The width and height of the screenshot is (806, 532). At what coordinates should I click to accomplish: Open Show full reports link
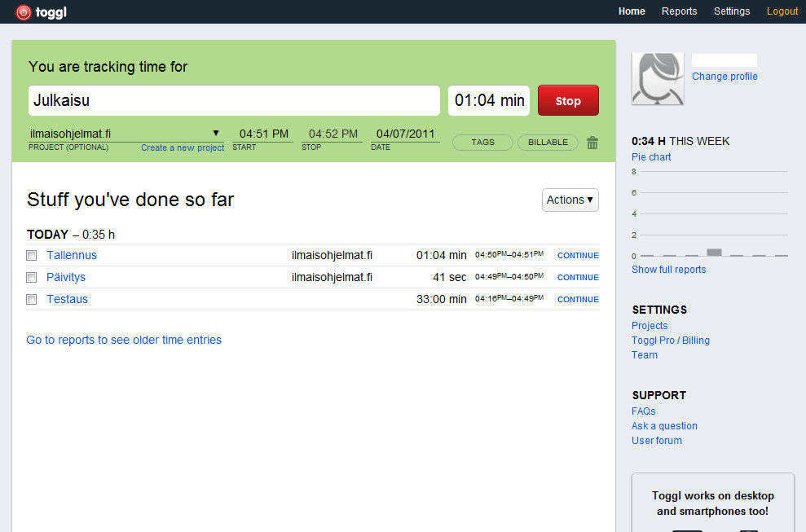pyautogui.click(x=669, y=270)
